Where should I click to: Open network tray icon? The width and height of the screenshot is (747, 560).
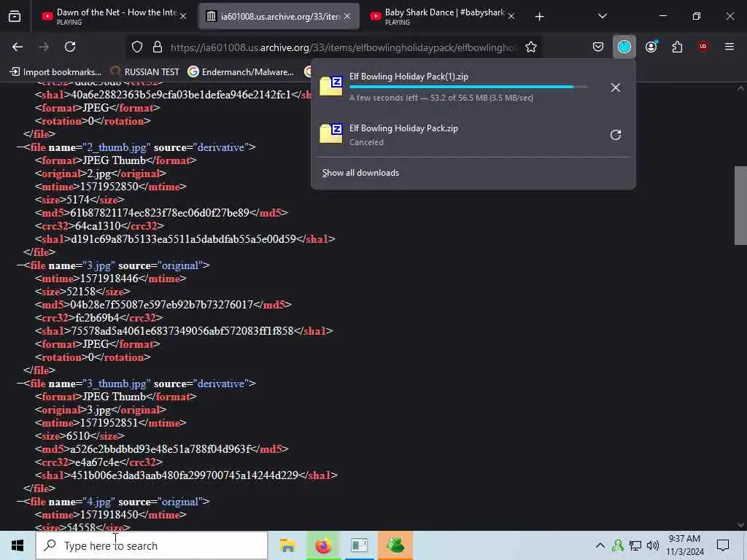click(635, 545)
